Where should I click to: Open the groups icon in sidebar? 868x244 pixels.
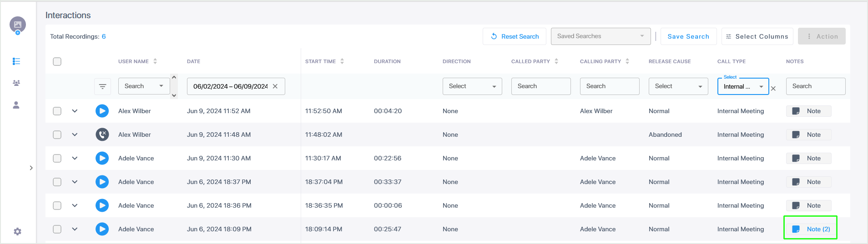16,83
